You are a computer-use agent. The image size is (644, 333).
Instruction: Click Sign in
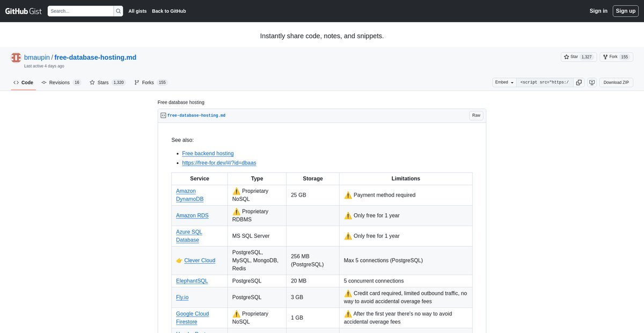[x=598, y=11]
